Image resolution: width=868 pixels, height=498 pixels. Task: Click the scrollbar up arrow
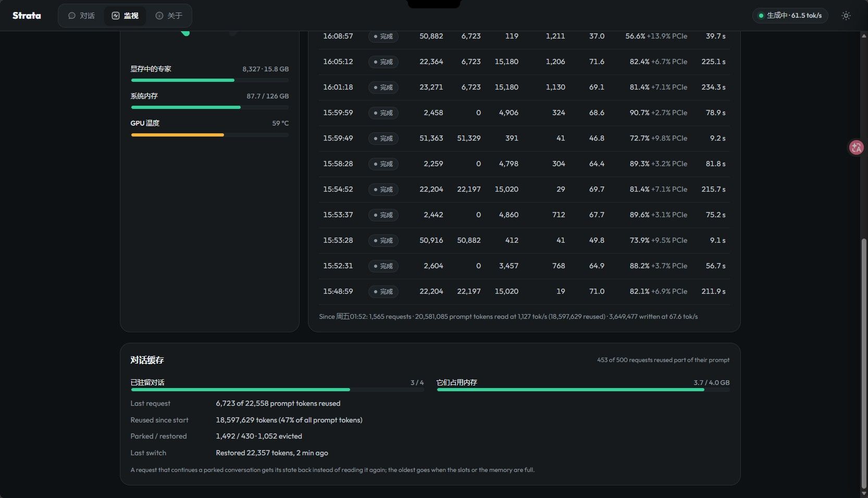[864, 35]
